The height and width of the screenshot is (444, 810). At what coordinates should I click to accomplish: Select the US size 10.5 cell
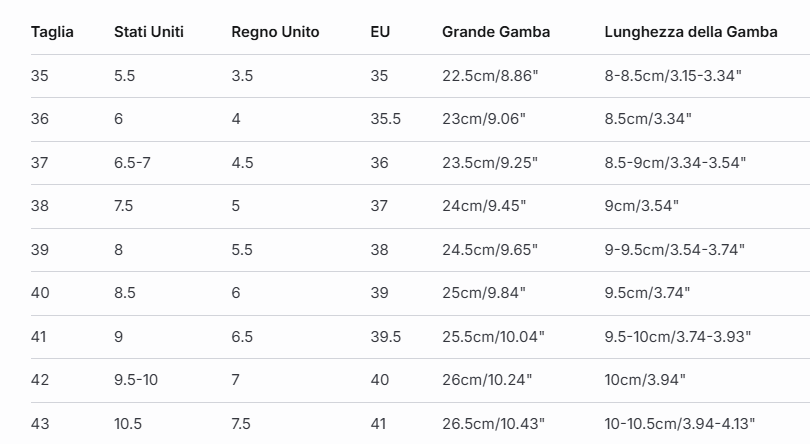(128, 424)
